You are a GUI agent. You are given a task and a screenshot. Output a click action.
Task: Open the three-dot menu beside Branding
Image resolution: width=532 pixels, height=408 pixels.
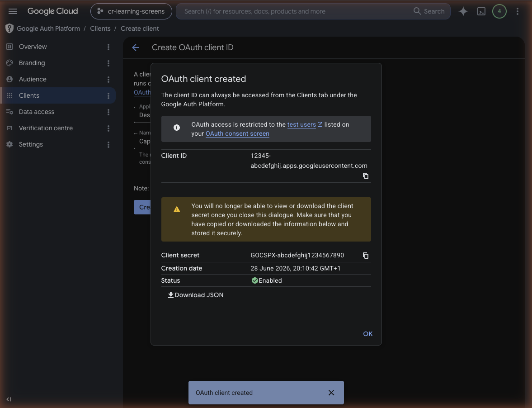click(x=108, y=63)
